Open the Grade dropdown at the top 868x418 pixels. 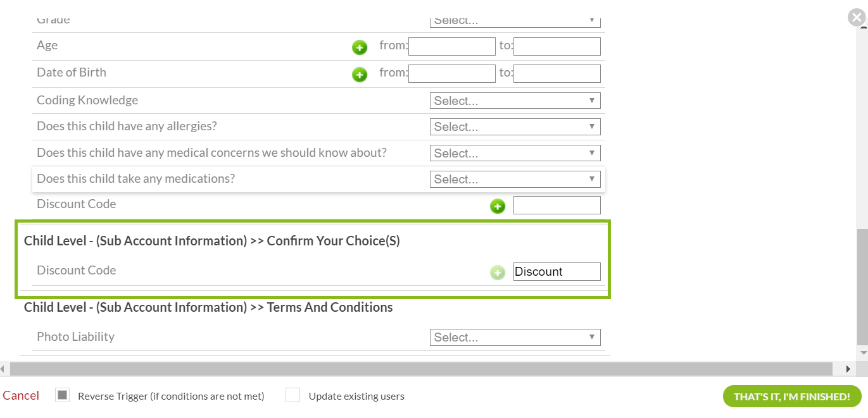click(x=515, y=21)
